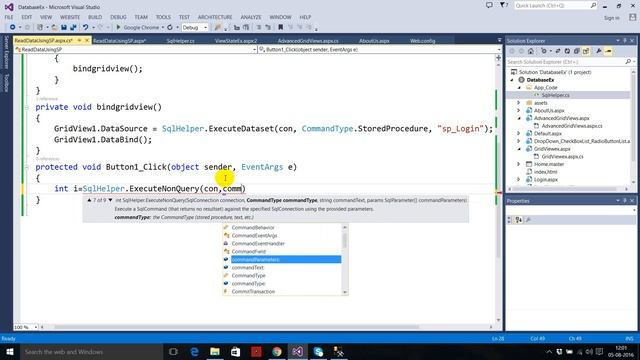
Task: Open Skype from the taskbar
Action: click(318, 351)
